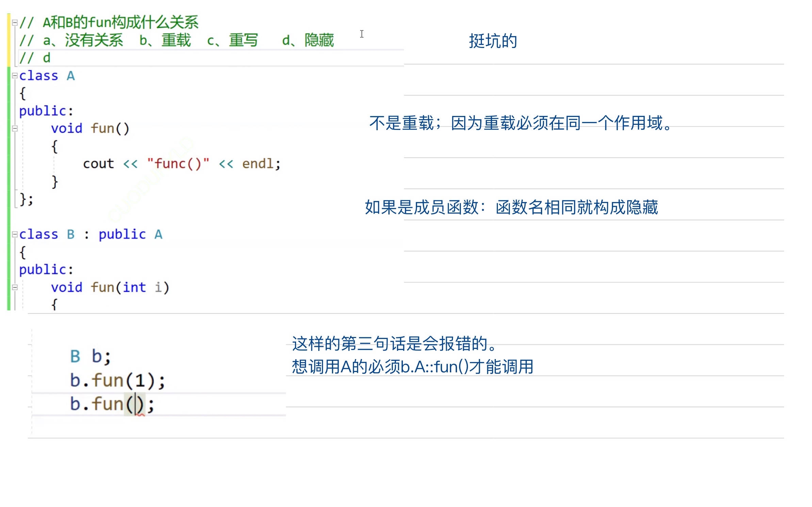Screen dimensions: 812x507
Task: Click the note line about 不是重载
Action: pyautogui.click(x=521, y=123)
